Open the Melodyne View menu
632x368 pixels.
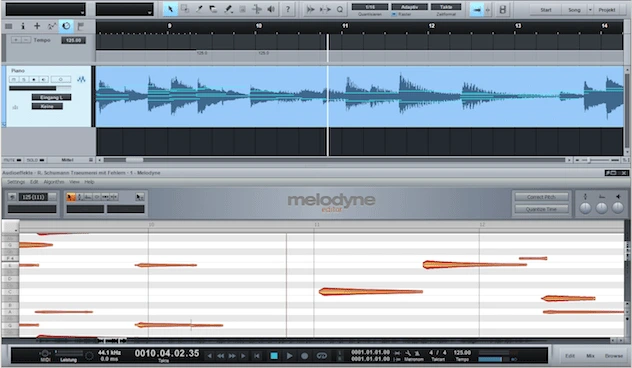(x=74, y=182)
